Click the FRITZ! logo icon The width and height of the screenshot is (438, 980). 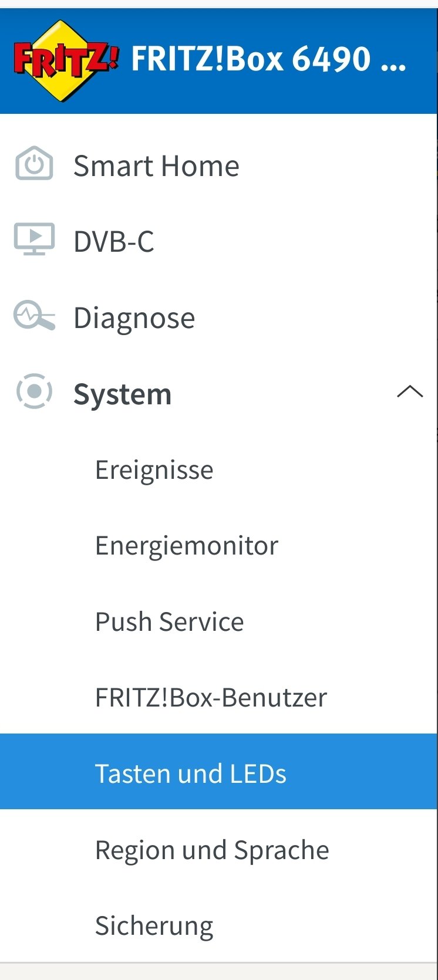coord(66,60)
